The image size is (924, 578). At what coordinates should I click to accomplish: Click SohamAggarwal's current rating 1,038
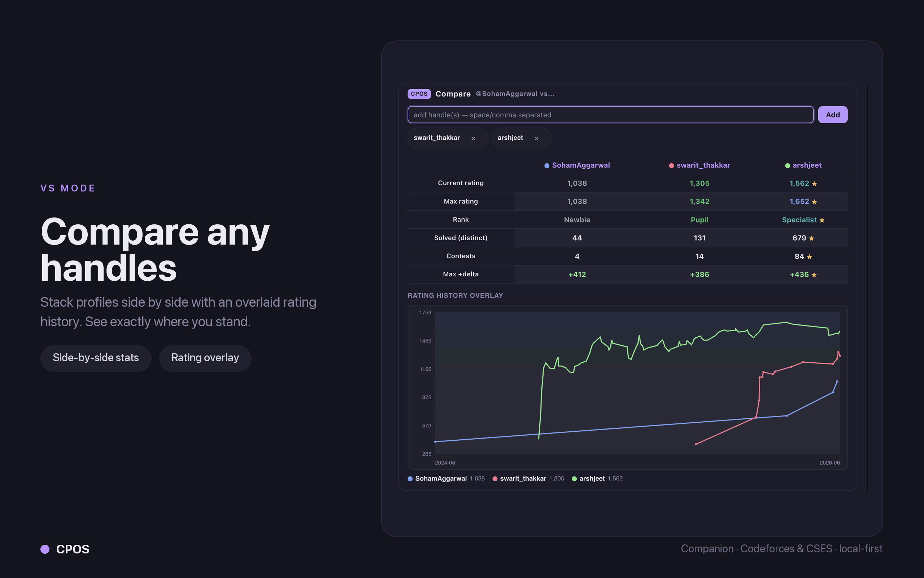tap(577, 184)
